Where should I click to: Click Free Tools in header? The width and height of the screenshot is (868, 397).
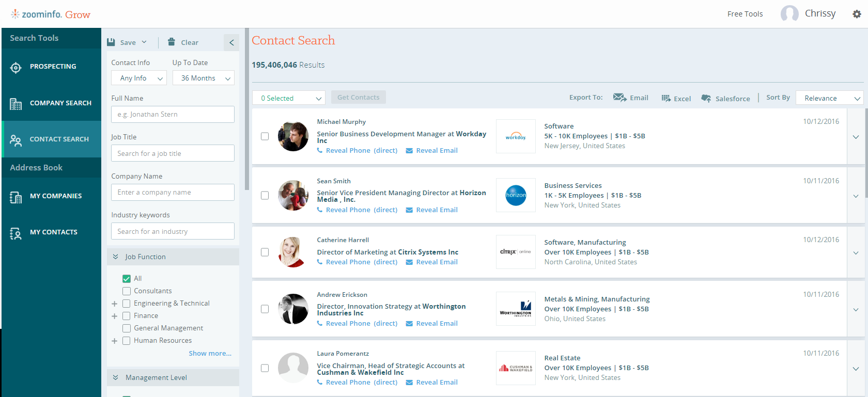[x=745, y=14]
